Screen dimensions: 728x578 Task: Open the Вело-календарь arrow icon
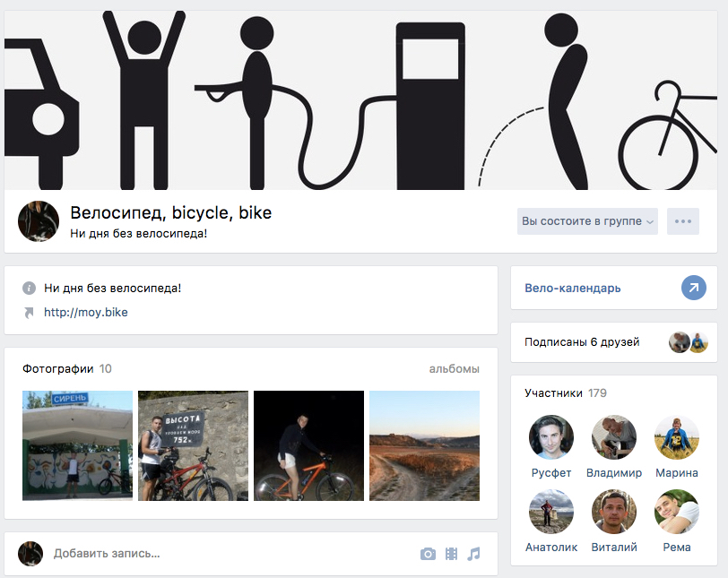[694, 288]
